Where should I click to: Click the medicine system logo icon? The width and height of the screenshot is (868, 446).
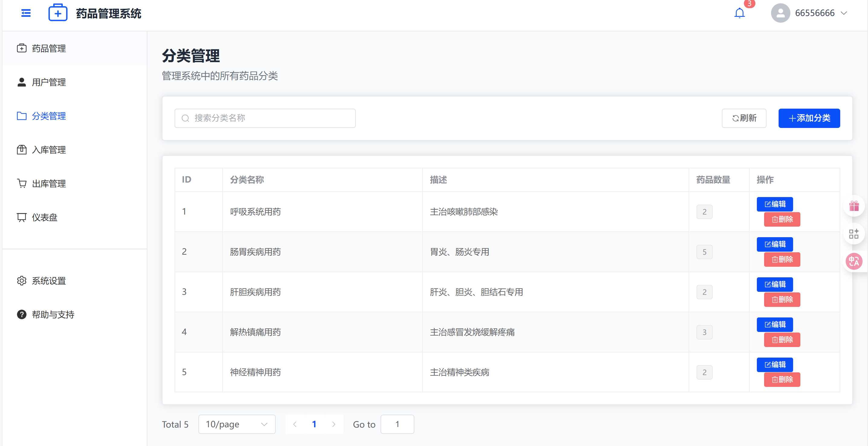(x=58, y=13)
